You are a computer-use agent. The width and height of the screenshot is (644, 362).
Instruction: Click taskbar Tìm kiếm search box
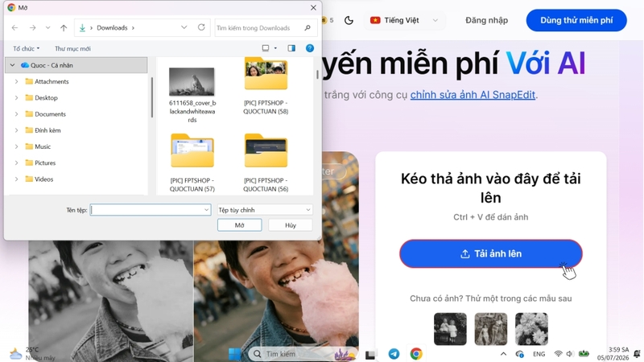[x=303, y=354]
